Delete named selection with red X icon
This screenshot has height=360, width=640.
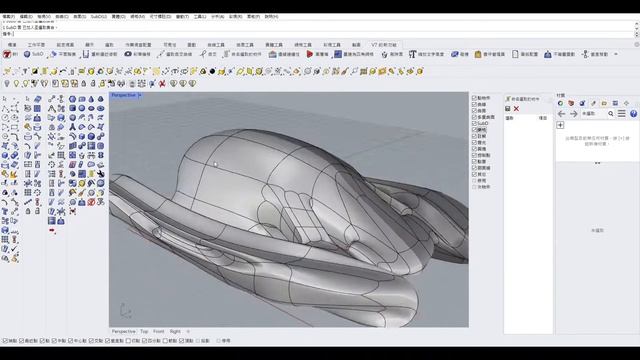pos(516,109)
